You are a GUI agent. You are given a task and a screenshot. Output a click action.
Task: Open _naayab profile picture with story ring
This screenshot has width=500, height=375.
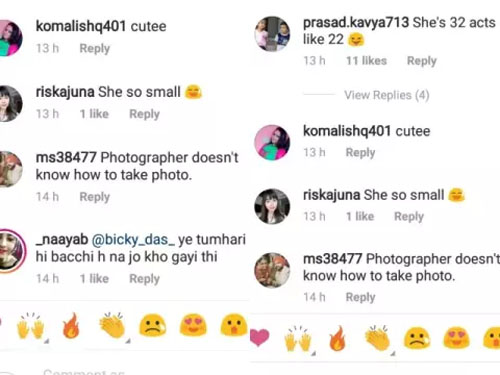12,251
